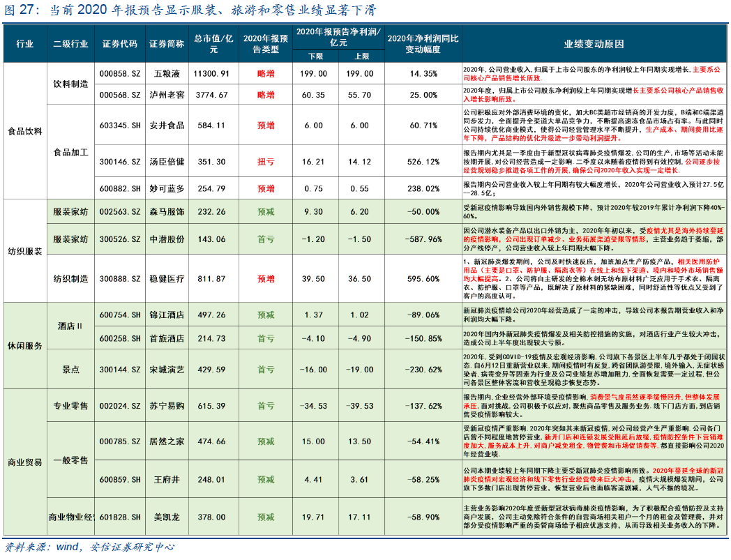This screenshot has width=731, height=560.
Task: Select the 饮料制造 sub-industry cell
Action: tap(71, 84)
